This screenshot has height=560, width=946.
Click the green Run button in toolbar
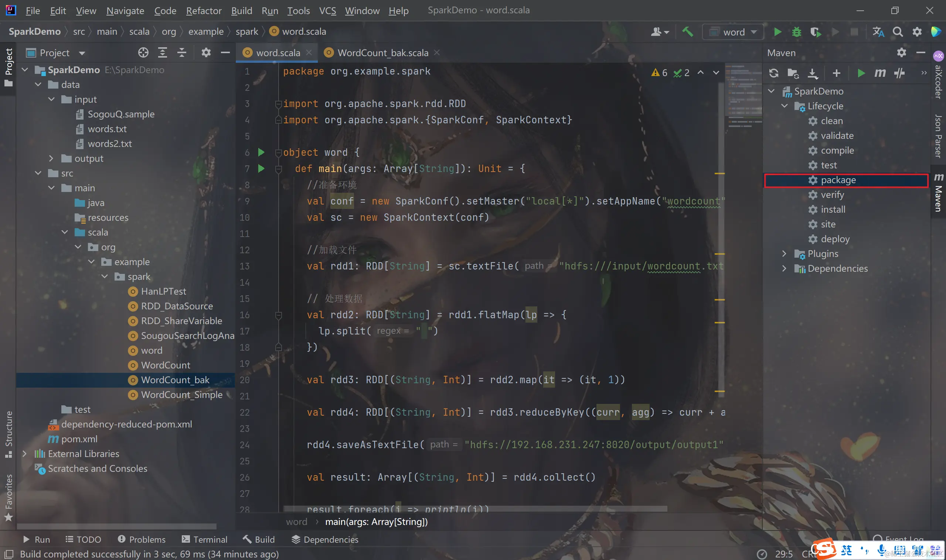[777, 32]
